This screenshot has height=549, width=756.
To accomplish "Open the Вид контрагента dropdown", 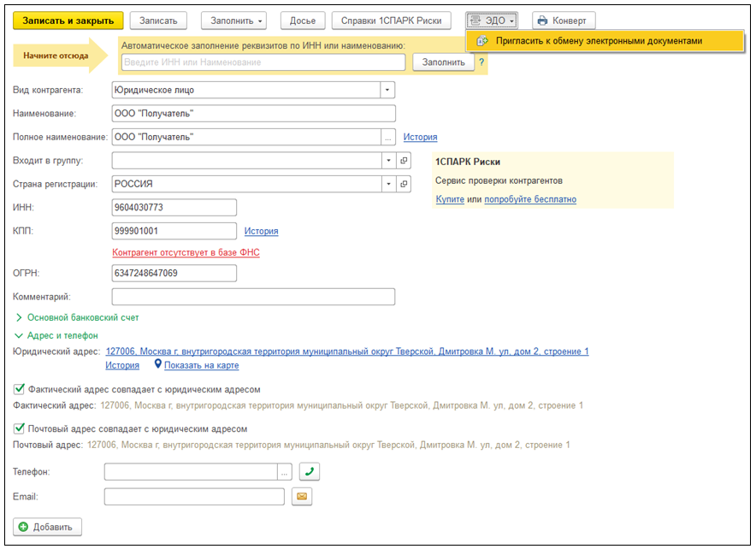I will (388, 90).
